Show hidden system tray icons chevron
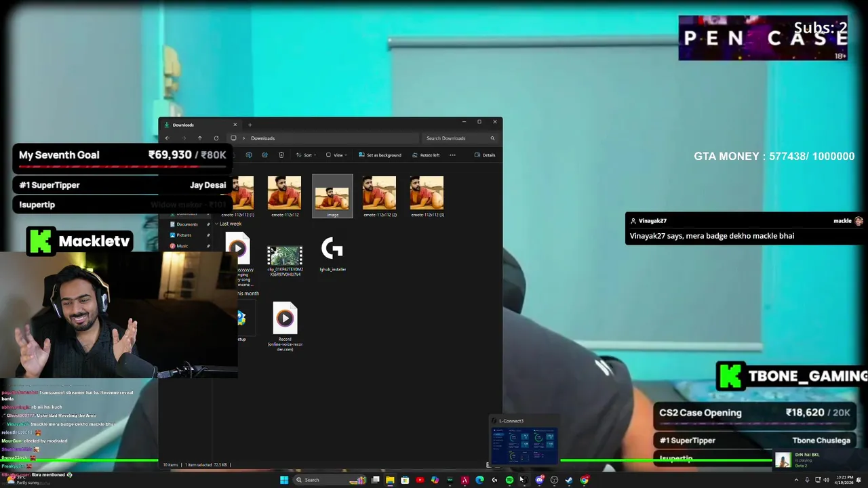The height and width of the screenshot is (488, 868). (797, 480)
